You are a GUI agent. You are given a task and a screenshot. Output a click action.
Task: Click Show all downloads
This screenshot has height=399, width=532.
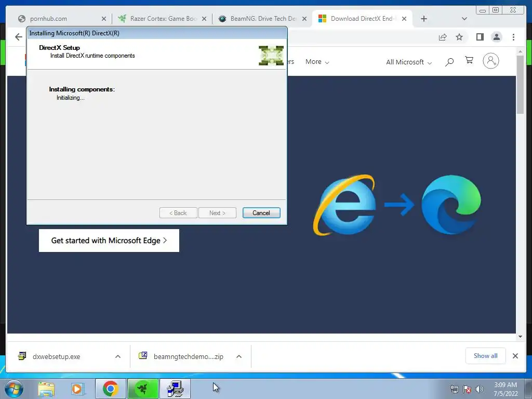[486, 355]
